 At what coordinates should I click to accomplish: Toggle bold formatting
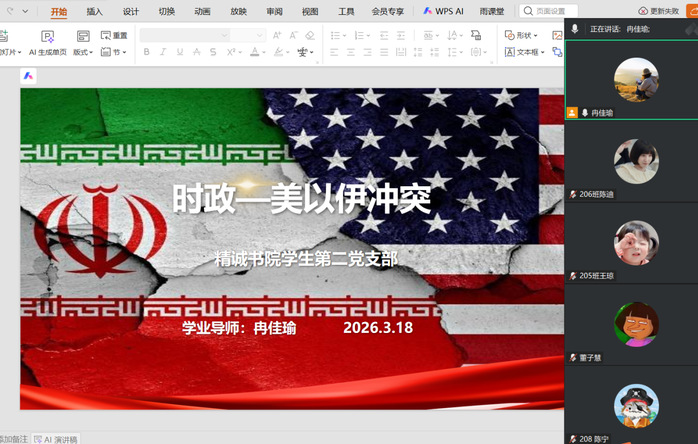(x=147, y=52)
